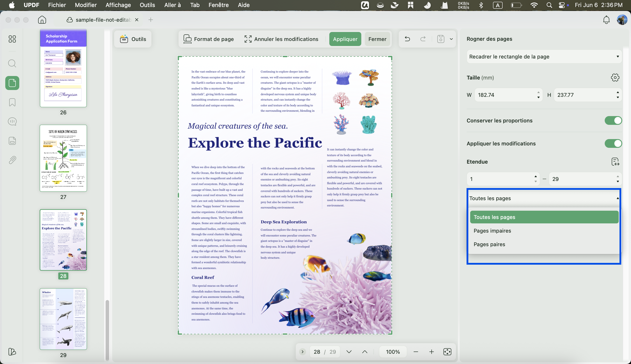Image resolution: width=631 pixels, height=364 pixels.
Task: Open the size settings gear icon
Action: pyautogui.click(x=615, y=78)
